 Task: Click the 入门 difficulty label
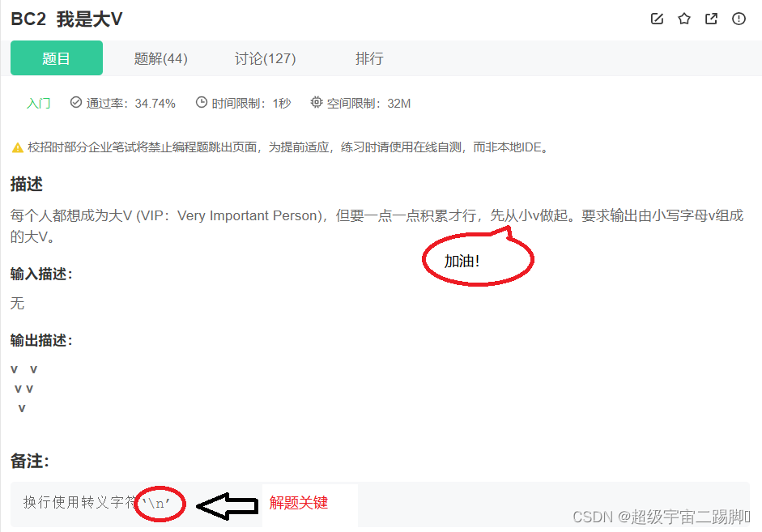[38, 104]
